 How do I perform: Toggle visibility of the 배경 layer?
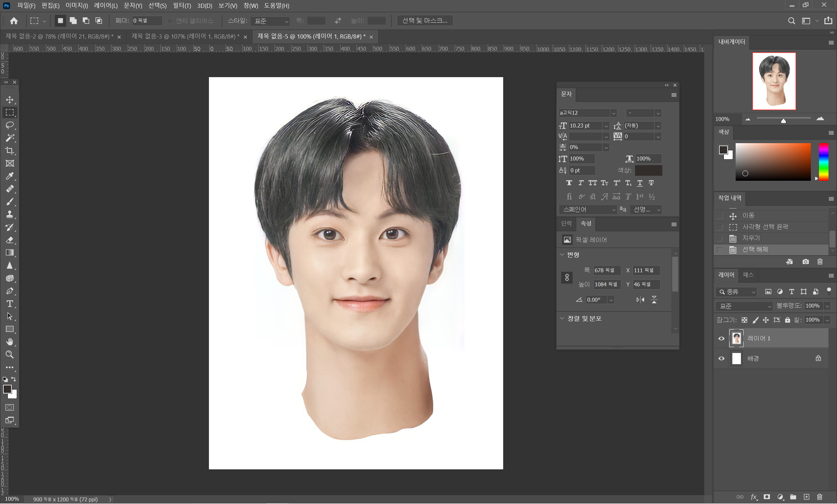point(721,359)
